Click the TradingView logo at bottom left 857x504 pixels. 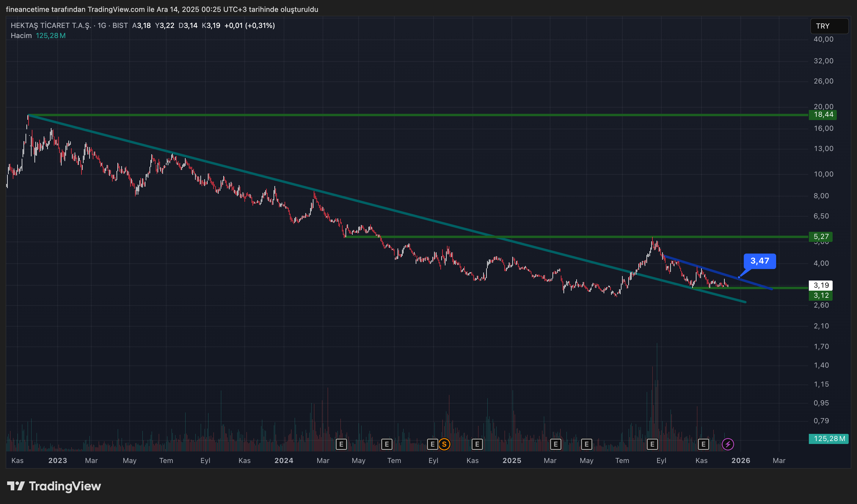point(54,486)
